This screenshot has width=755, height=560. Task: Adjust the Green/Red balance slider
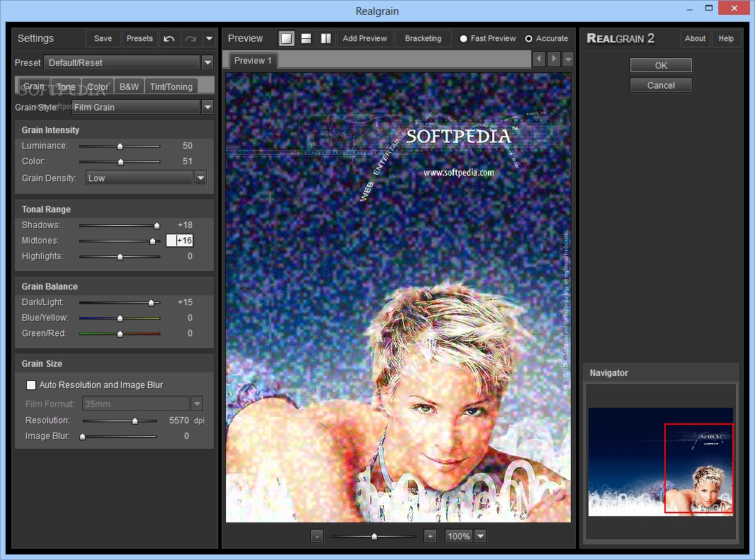click(120, 333)
